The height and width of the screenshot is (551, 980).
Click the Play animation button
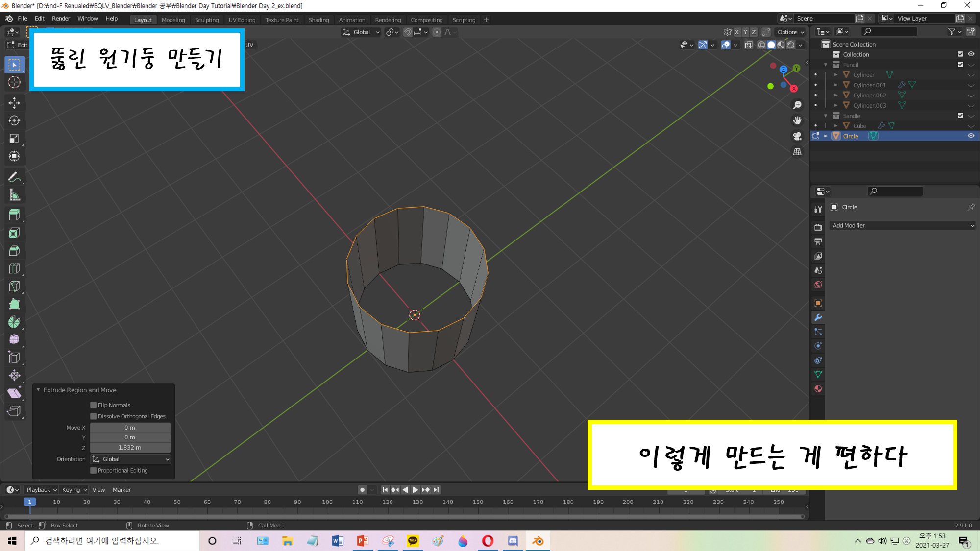416,490
